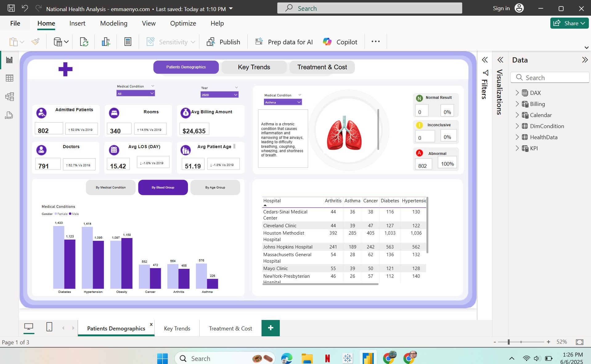Image resolution: width=591 pixels, height=364 pixels.
Task: Click in the Data pane Search field
Action: pos(550,78)
